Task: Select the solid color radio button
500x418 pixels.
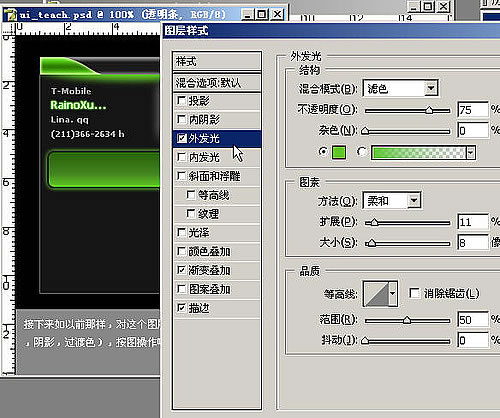Action: (x=323, y=152)
